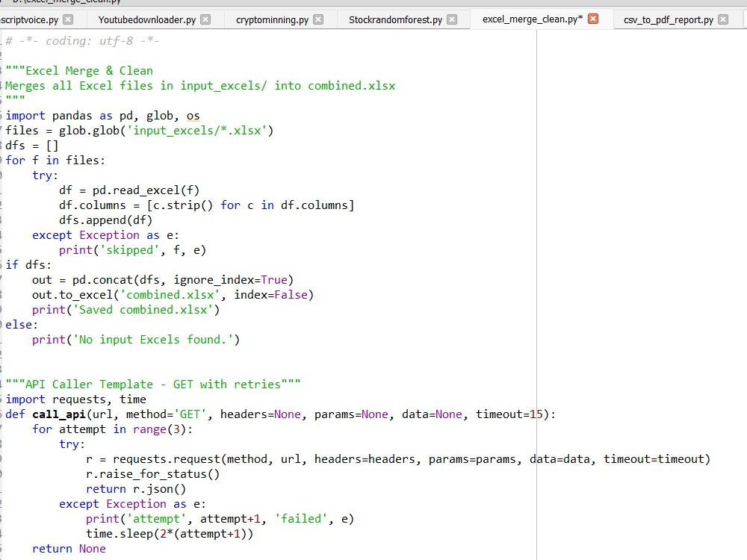Screen dimensions: 747x560
Task: Open the csv_to_pdf_report.py tab
Action: tap(669, 20)
